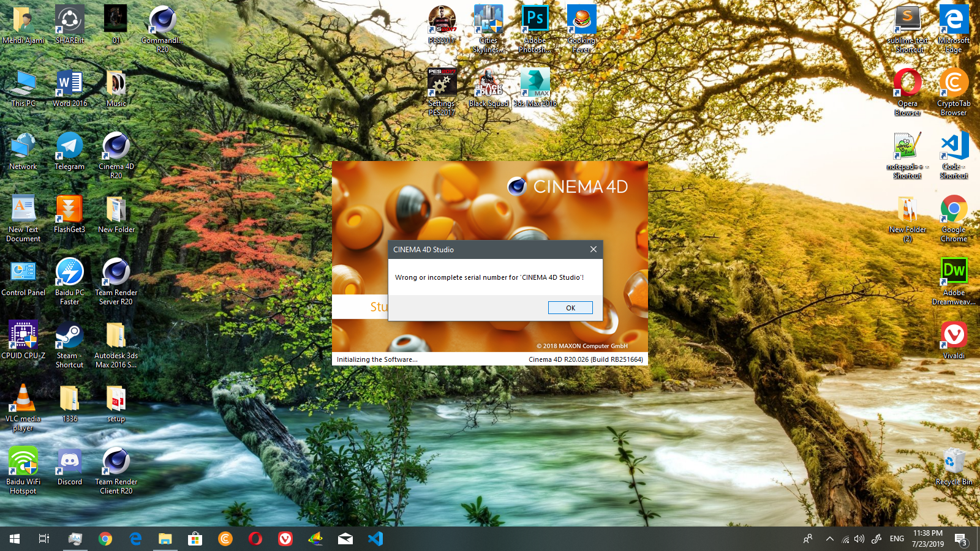Open Task View on the taskbar
980x551 pixels.
click(x=44, y=539)
